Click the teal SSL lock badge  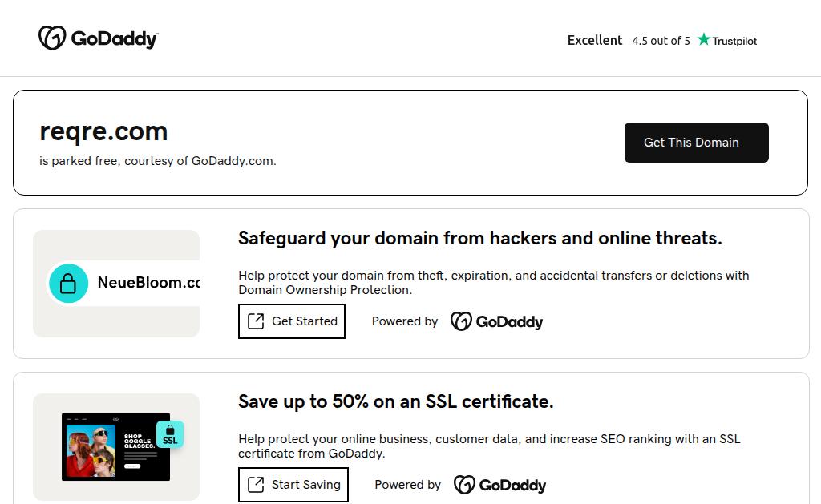click(x=170, y=434)
